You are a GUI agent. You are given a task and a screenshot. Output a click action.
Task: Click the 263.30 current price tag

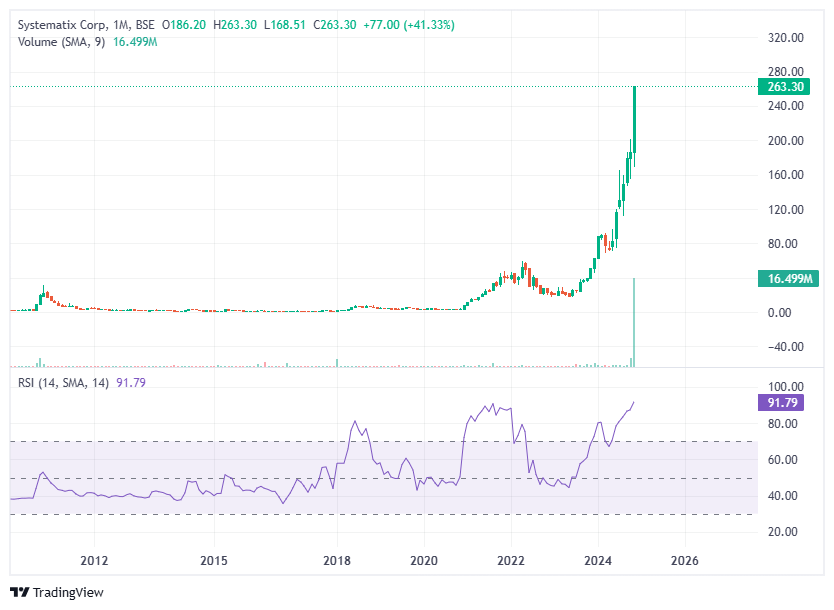coord(783,87)
